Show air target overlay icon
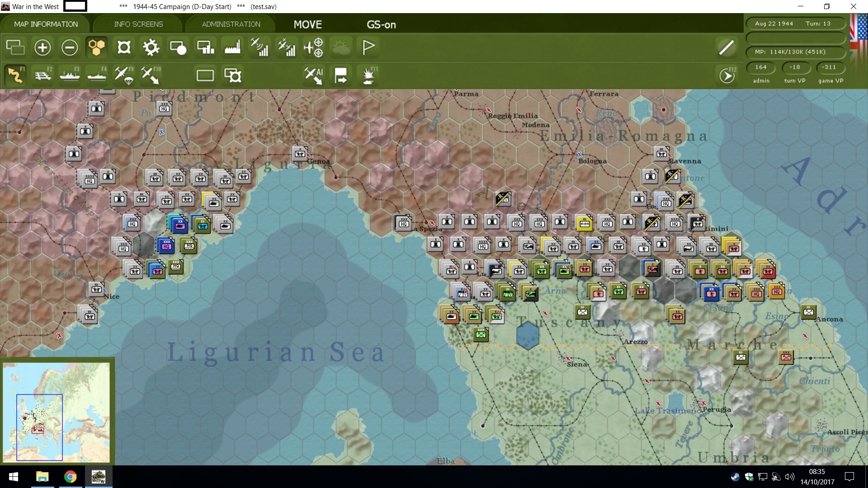868x488 pixels. [x=314, y=47]
